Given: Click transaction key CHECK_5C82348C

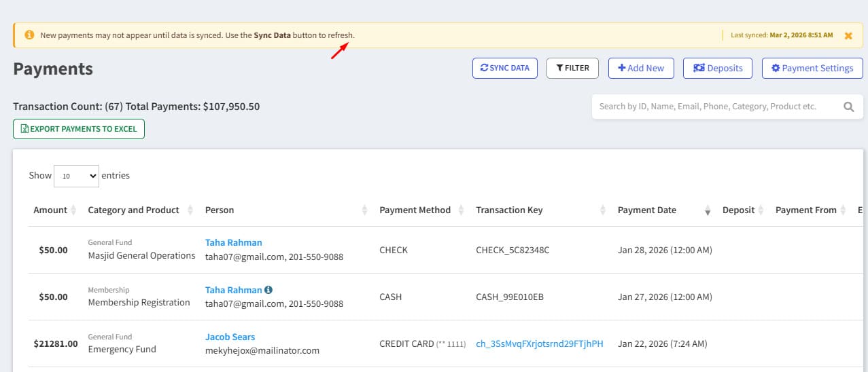Looking at the screenshot, I should pyautogui.click(x=513, y=250).
